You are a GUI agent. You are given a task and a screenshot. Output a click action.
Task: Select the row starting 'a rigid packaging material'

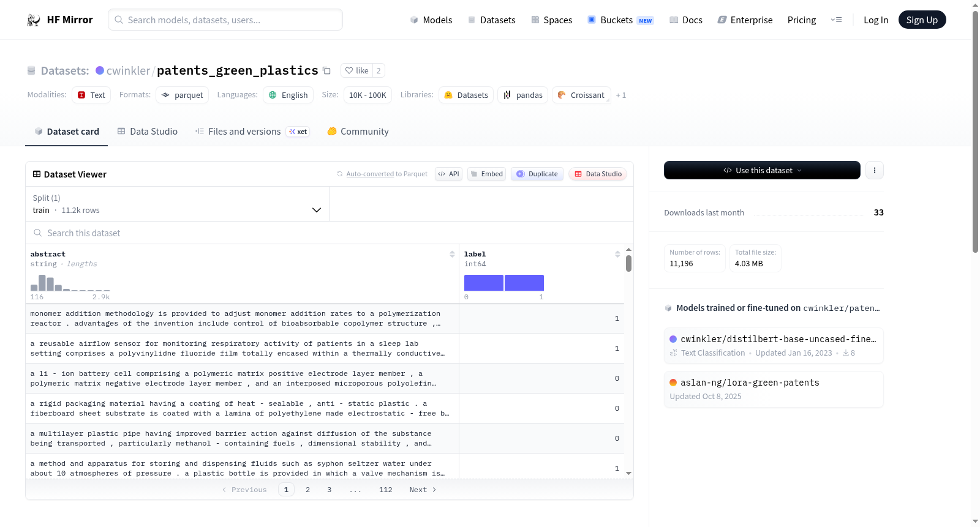pyautogui.click(x=325, y=408)
